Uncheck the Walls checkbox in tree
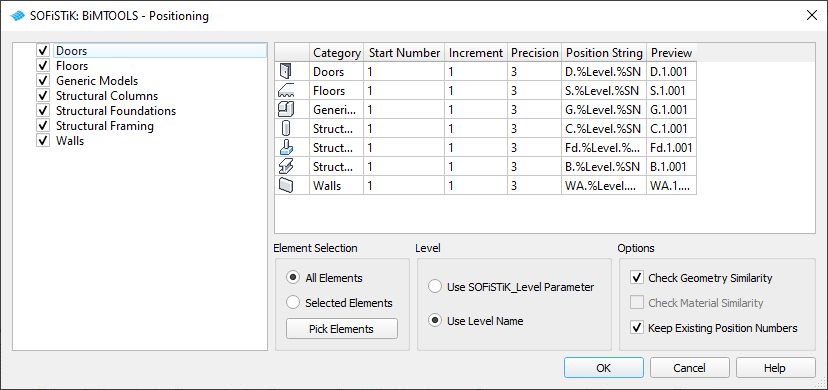828x390 pixels. 43,141
